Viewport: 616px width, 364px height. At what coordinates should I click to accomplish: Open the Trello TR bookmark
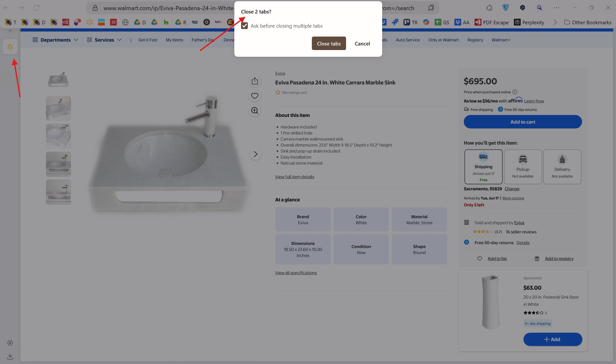(x=410, y=22)
